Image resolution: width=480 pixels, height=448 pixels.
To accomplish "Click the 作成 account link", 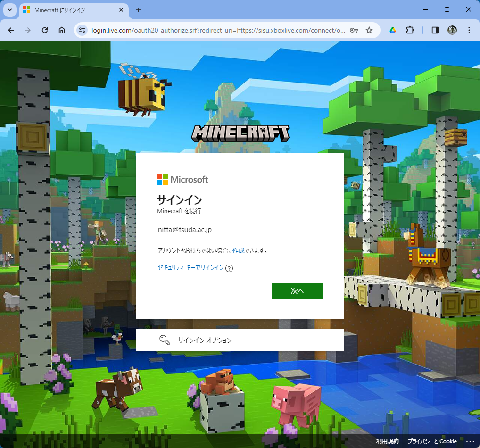I will click(x=238, y=251).
